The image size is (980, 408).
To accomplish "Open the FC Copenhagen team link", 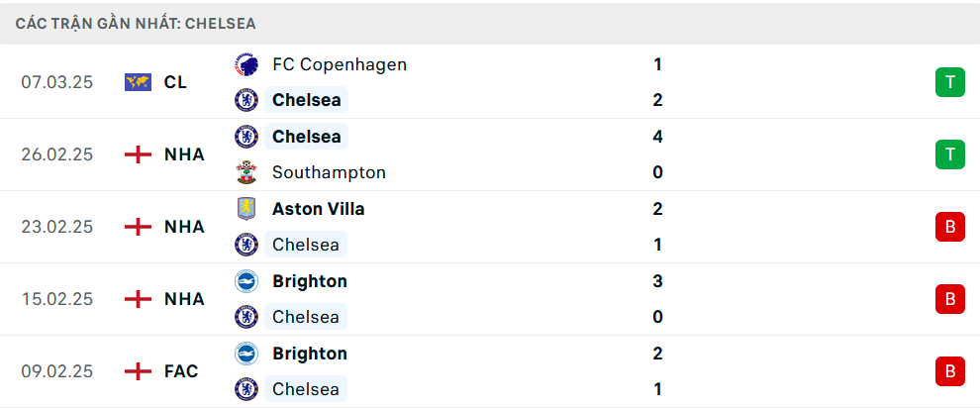I will pyautogui.click(x=339, y=64).
